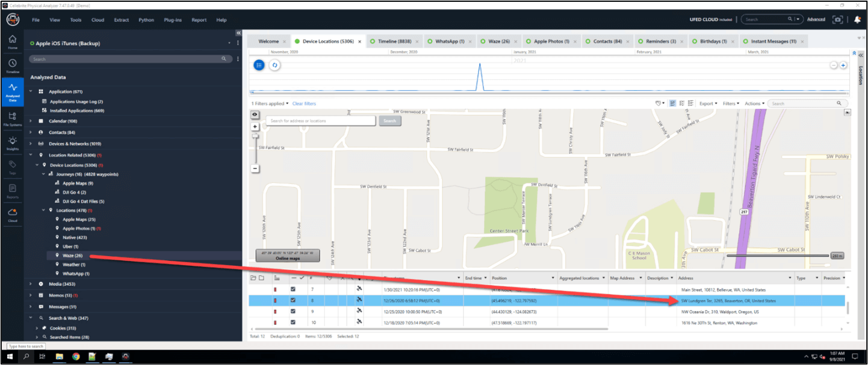Open the File Systems sidebar section
Screen dimensions: 868x365
point(12,118)
